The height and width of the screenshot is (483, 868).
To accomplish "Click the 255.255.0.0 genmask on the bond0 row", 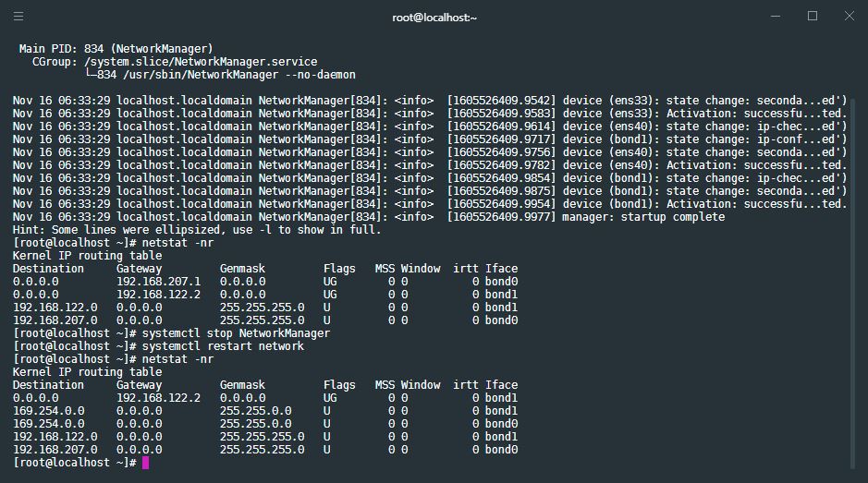I will pos(255,424).
